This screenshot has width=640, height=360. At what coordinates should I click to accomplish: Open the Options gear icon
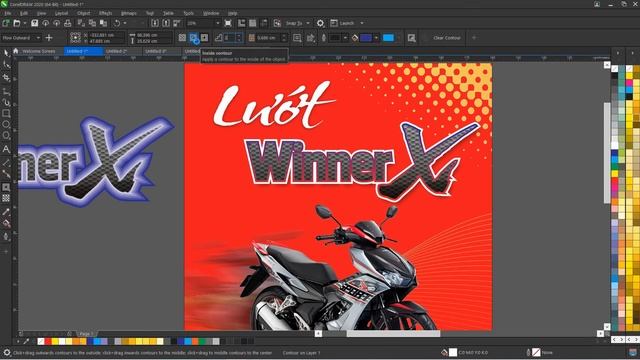(x=320, y=23)
